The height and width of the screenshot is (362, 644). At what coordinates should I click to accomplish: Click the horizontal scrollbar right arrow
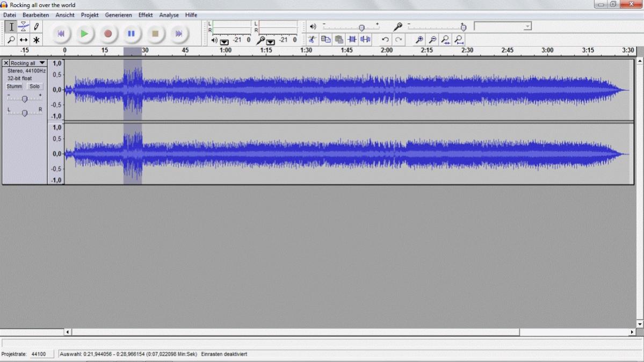(632, 332)
